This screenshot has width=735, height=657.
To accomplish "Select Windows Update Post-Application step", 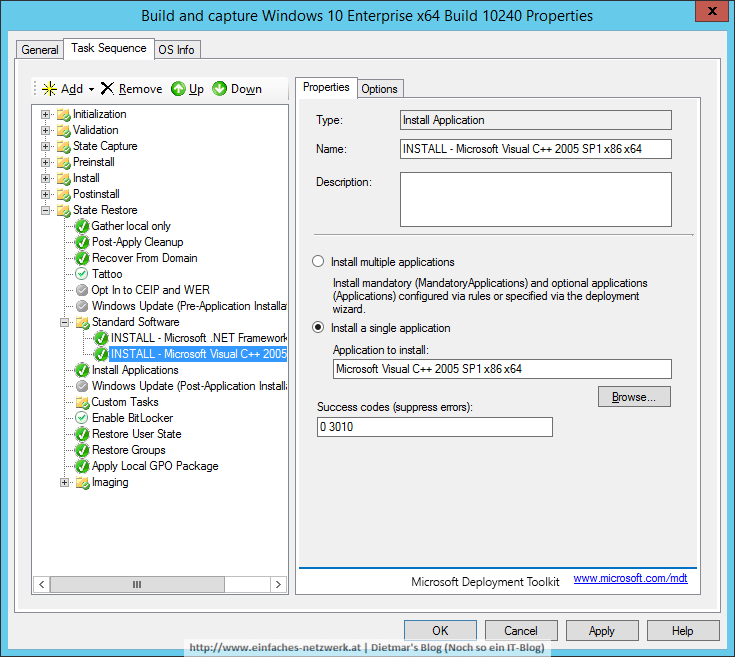I will (189, 386).
